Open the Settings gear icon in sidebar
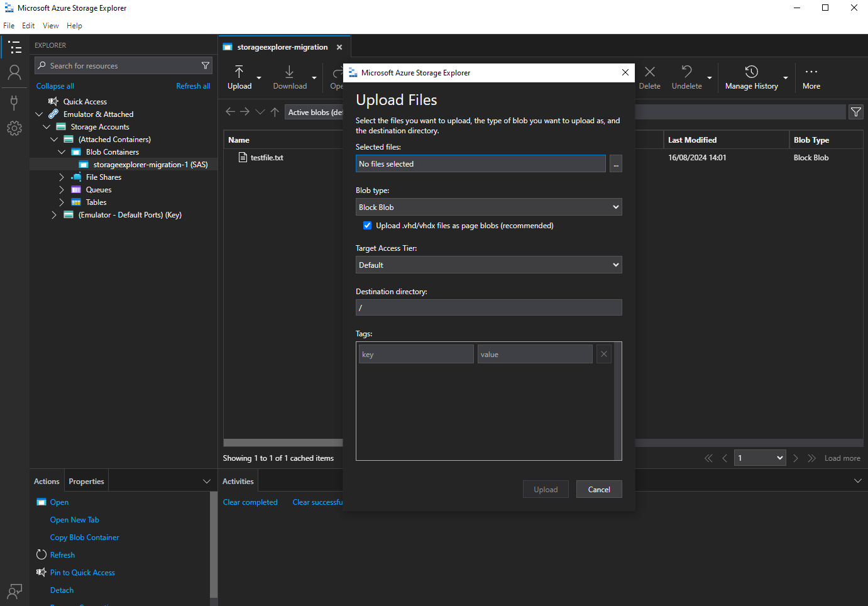 click(x=14, y=128)
